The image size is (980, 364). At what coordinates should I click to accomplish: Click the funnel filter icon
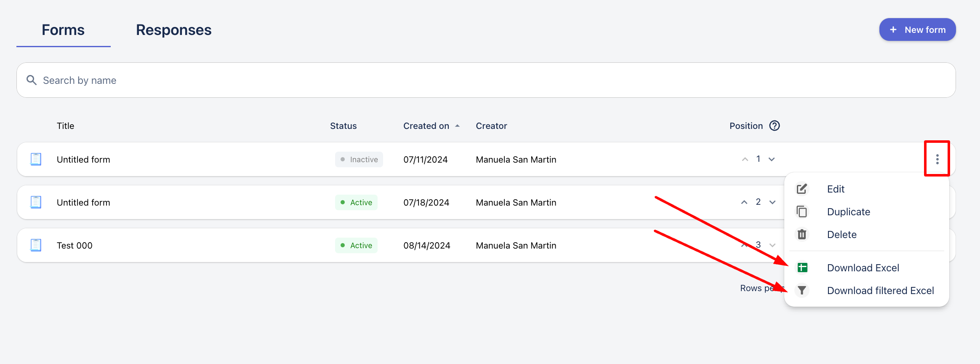click(x=802, y=291)
